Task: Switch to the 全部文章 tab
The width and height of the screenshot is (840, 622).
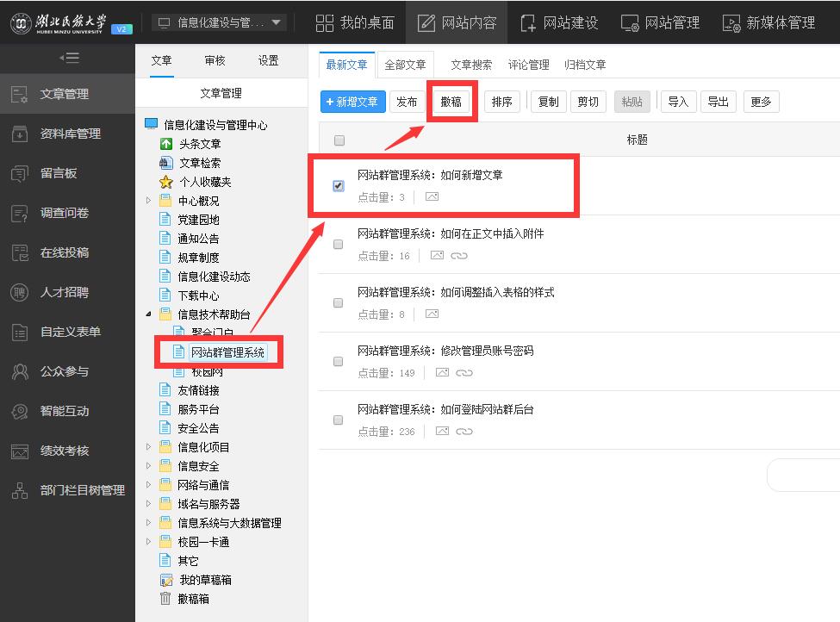Action: point(405,65)
